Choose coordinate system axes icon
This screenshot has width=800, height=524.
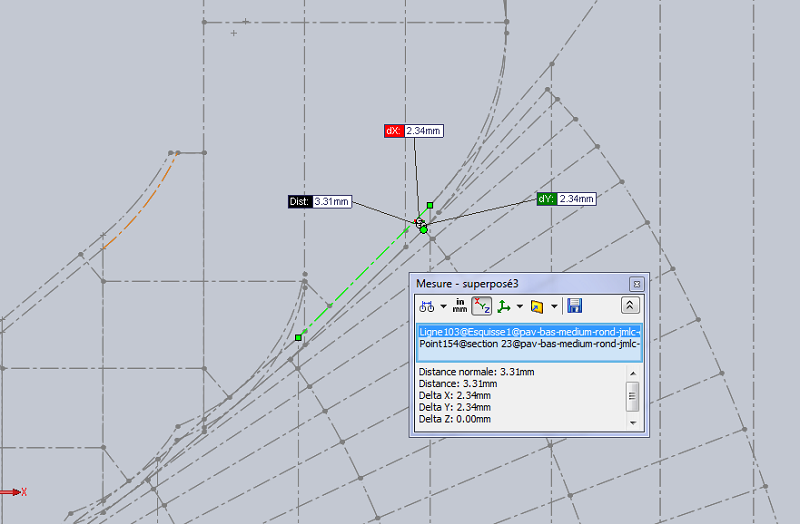(x=504, y=306)
